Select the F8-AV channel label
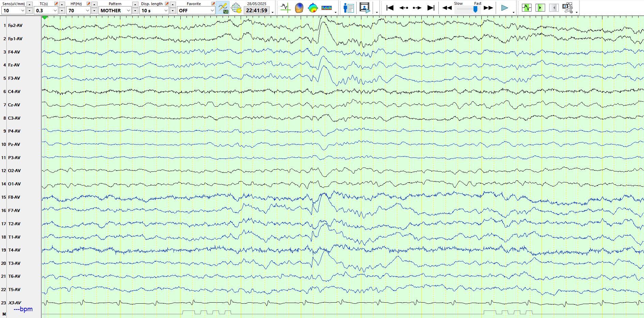644x318 pixels. [x=14, y=197]
